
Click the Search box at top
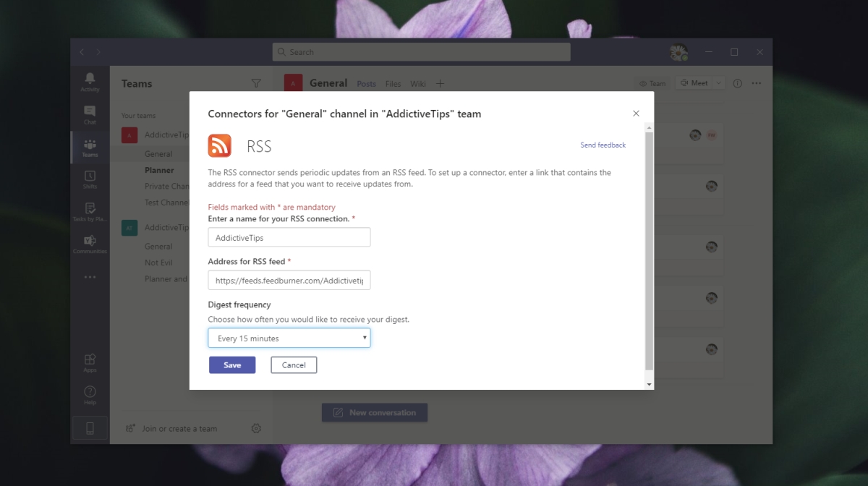click(x=422, y=52)
